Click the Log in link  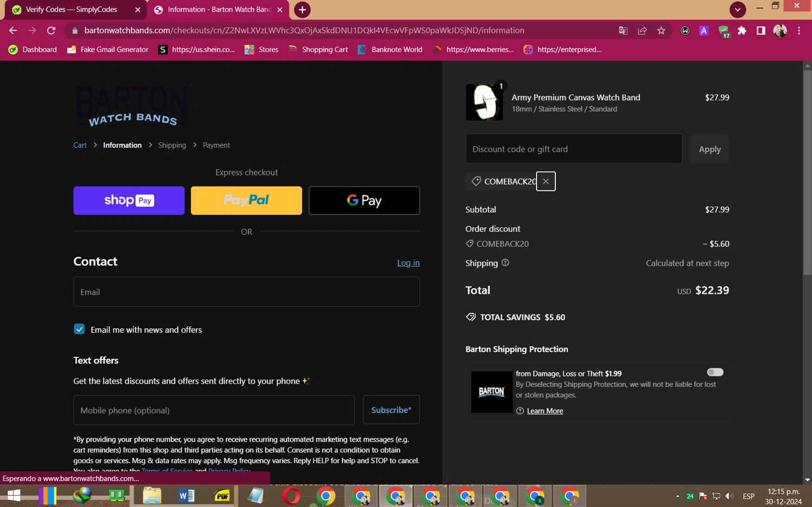coord(408,262)
